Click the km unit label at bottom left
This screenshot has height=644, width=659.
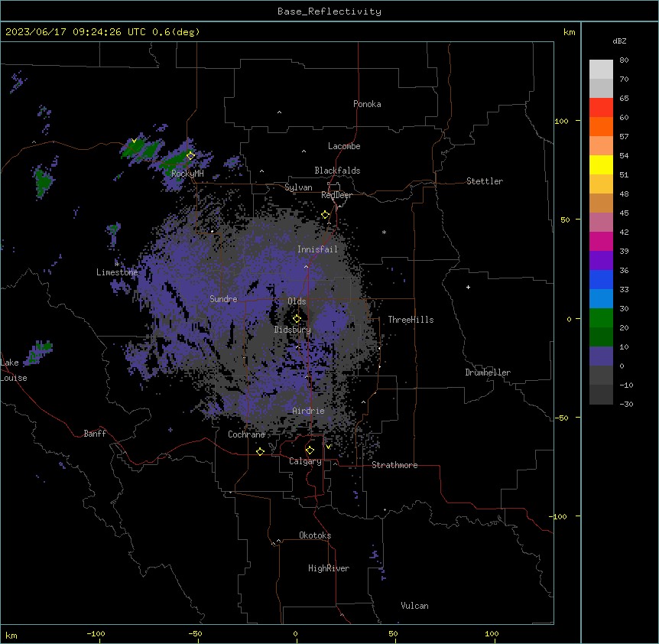pyautogui.click(x=11, y=636)
